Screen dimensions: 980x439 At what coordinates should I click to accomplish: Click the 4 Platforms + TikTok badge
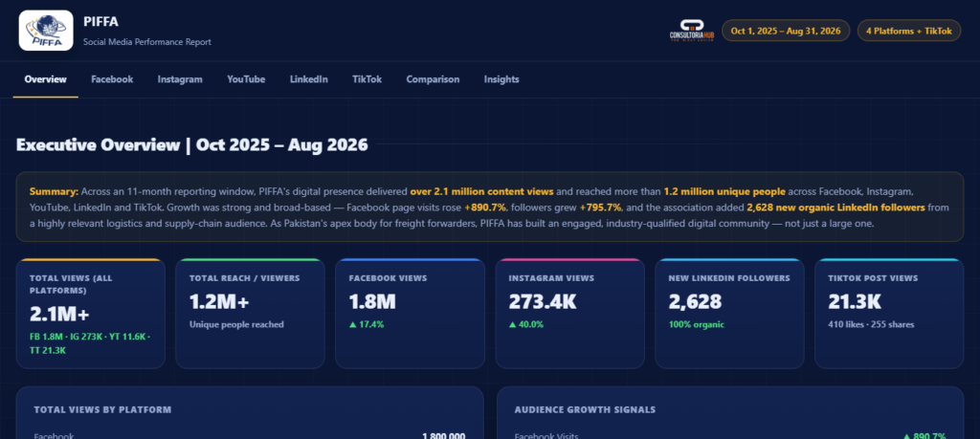click(x=909, y=31)
